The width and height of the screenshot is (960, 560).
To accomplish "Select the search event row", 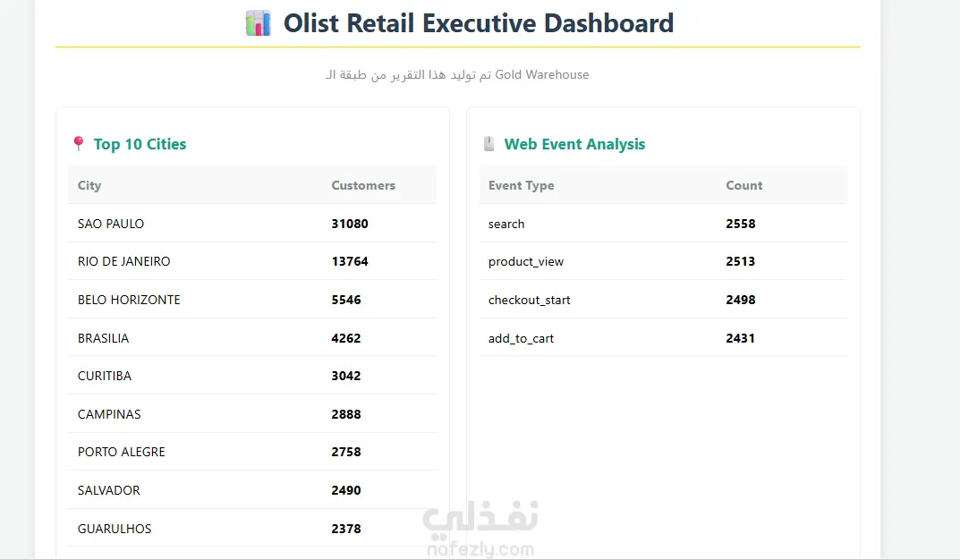I will [663, 224].
